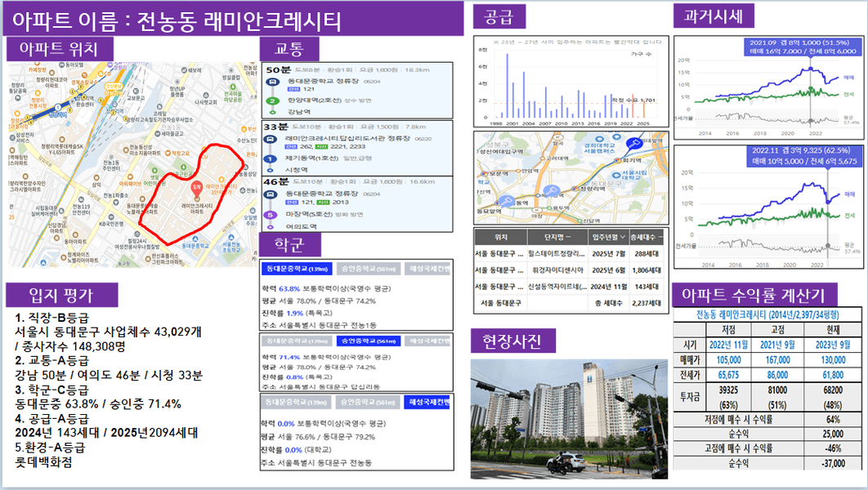Click the purple endpoint marker beside 여의도역
This screenshot has height=490, width=868.
[x=271, y=227]
